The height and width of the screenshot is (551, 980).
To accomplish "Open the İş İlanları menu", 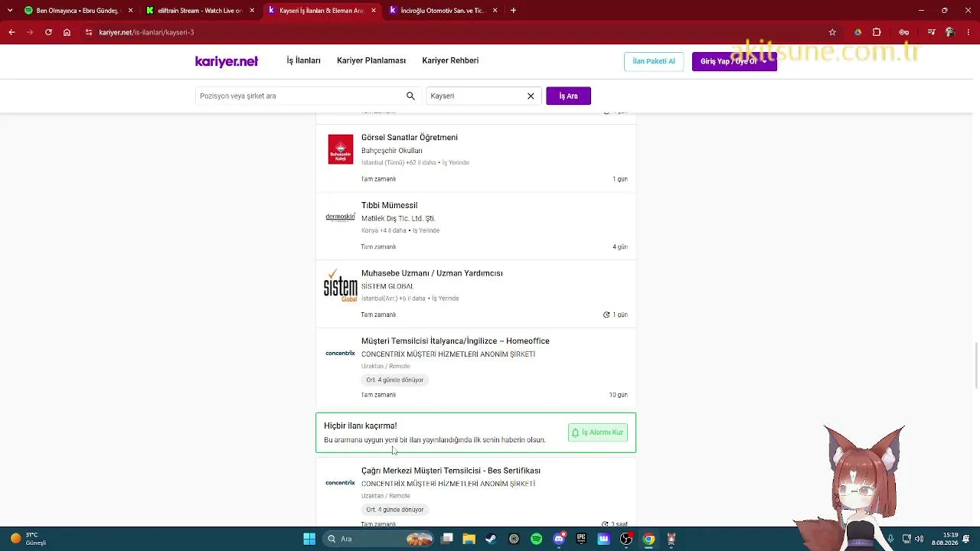I will coord(304,60).
